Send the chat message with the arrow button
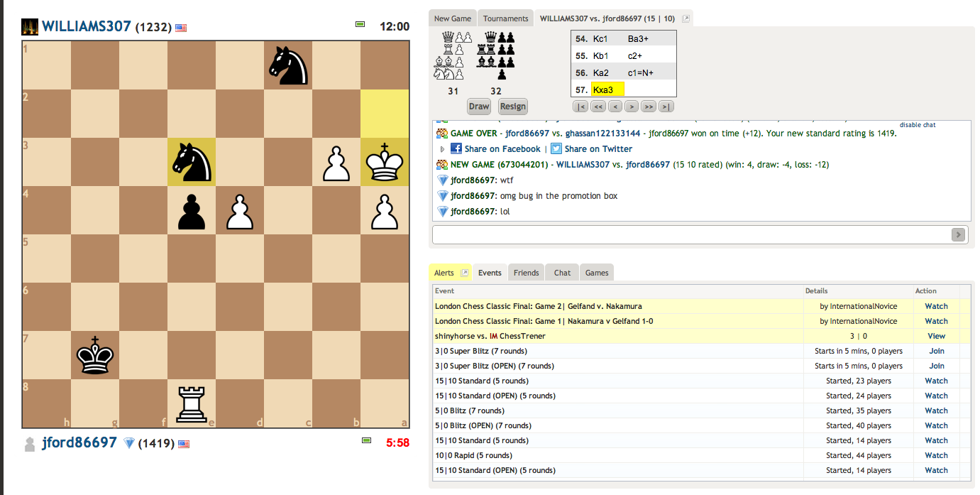Viewport: 980px width, 495px height. (x=958, y=234)
